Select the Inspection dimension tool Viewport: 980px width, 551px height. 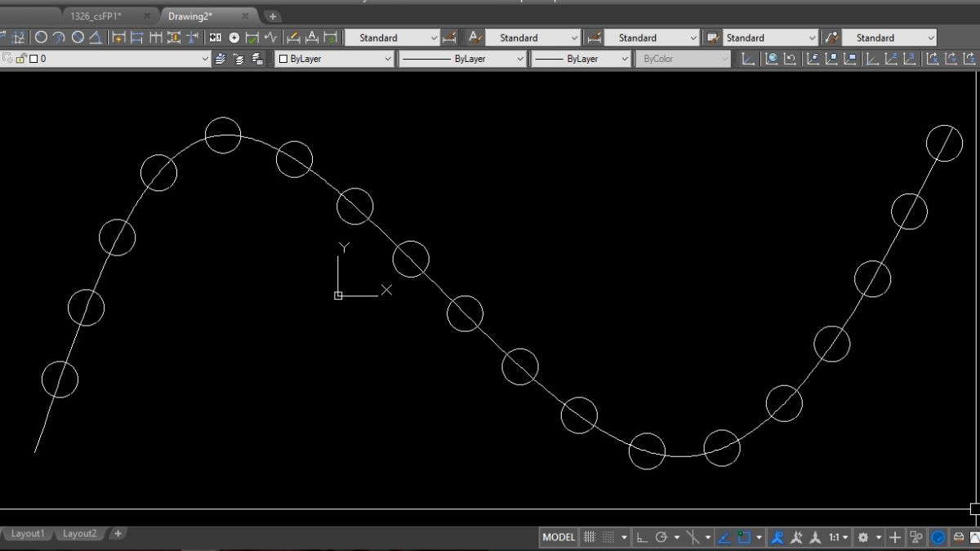[252, 38]
